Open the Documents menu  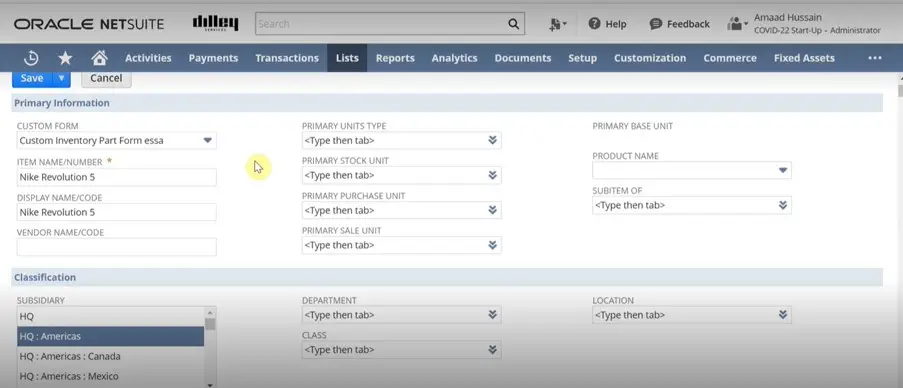point(523,58)
